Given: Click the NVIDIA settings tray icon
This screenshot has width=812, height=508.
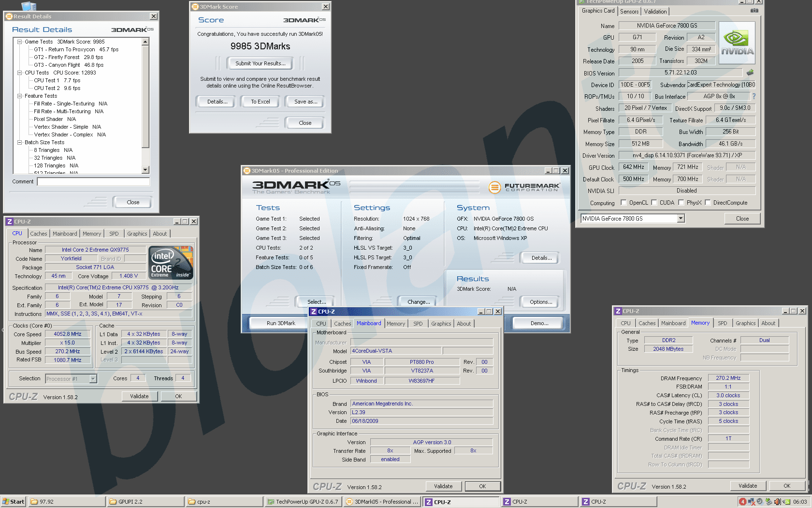Looking at the screenshot, I should pos(786,502).
